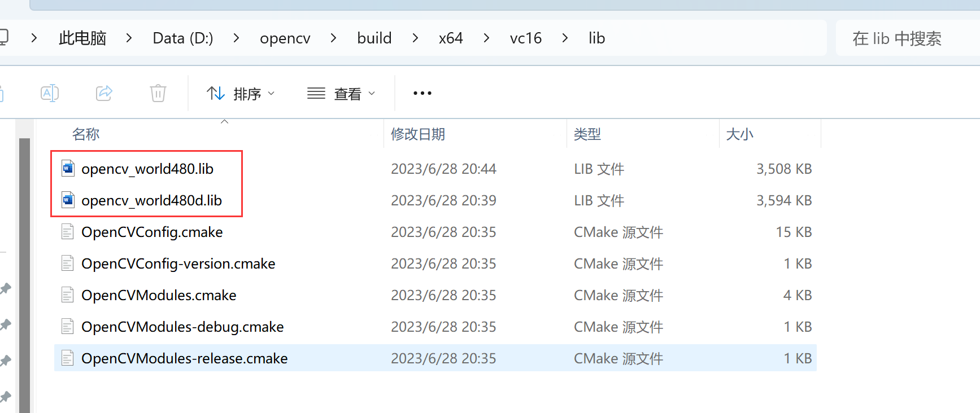This screenshot has height=413, width=980.
Task: Click date 2023/6/28 20:44
Action: [x=443, y=169]
